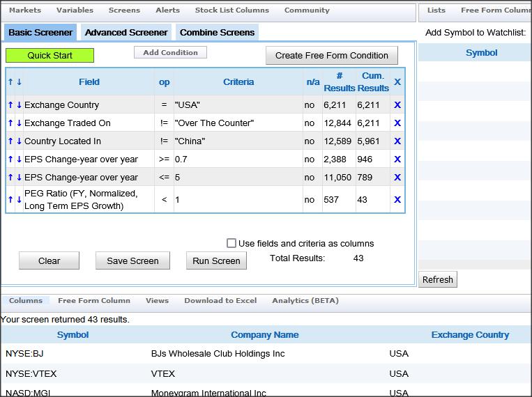Sort results by Company Name column
Viewport: 532px width, 397px height.
coord(264,335)
